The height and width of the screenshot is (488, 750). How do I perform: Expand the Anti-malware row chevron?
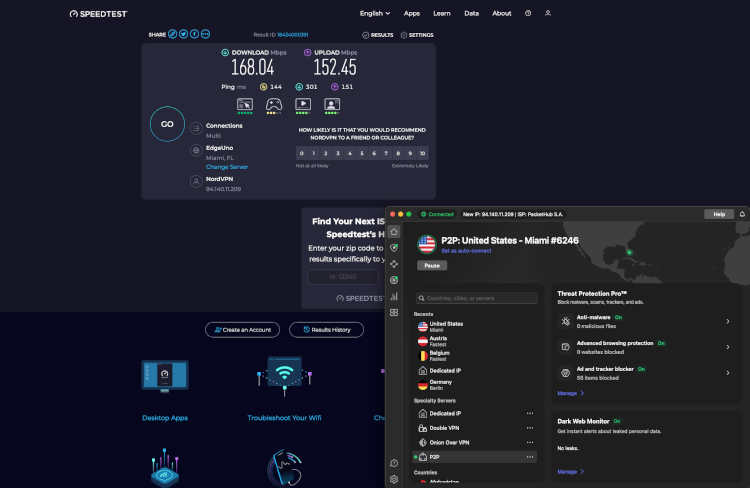pyautogui.click(x=728, y=322)
